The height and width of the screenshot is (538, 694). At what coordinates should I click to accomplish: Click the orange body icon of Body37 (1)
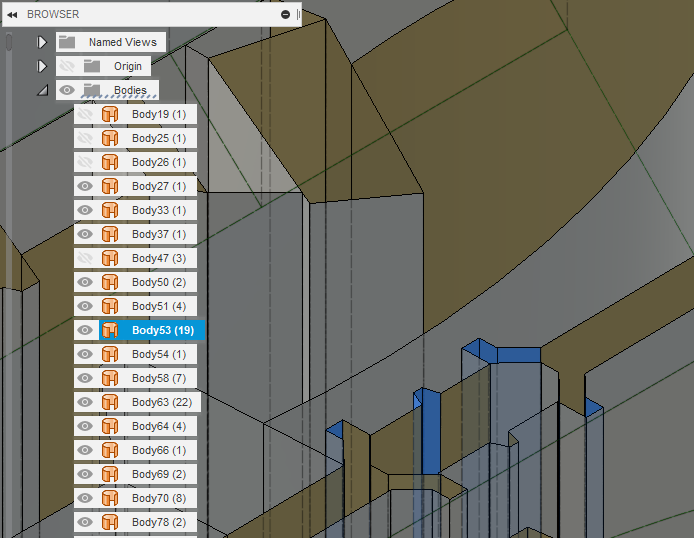coord(110,234)
